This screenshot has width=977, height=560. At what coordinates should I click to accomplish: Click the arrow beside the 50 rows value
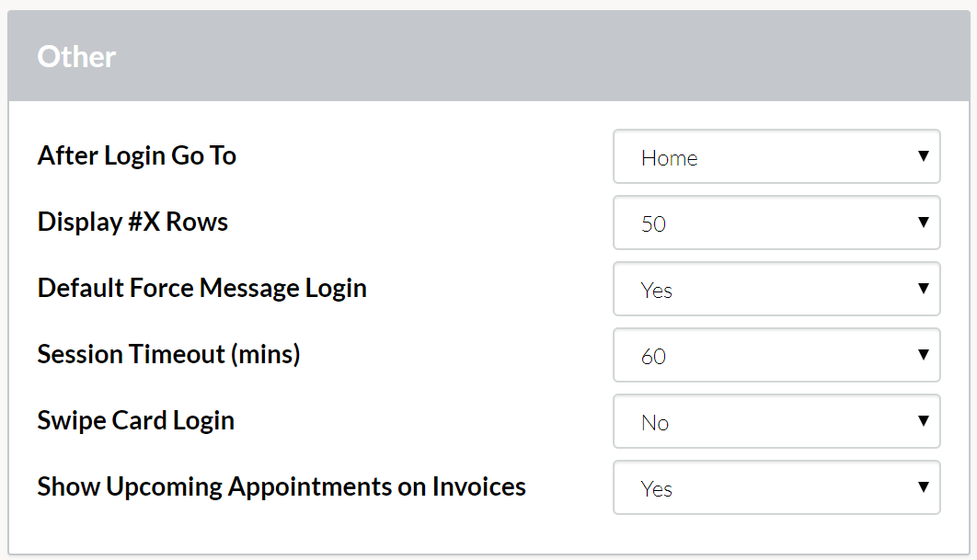click(924, 222)
